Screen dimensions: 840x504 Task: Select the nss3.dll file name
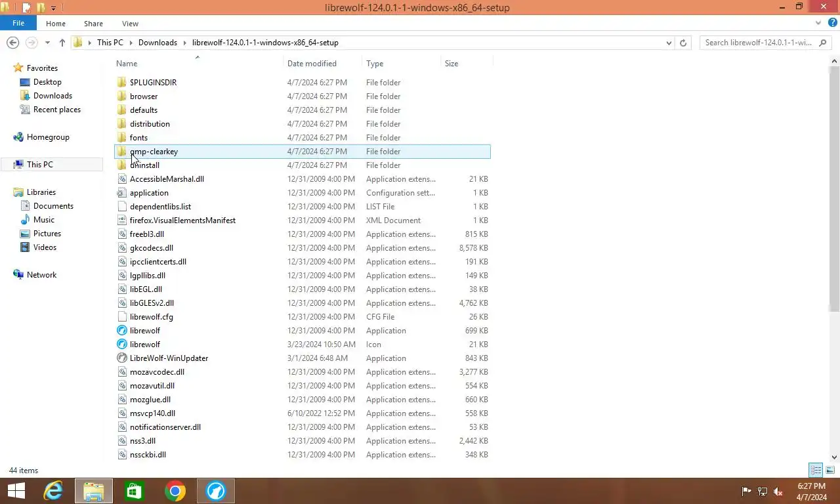(142, 441)
